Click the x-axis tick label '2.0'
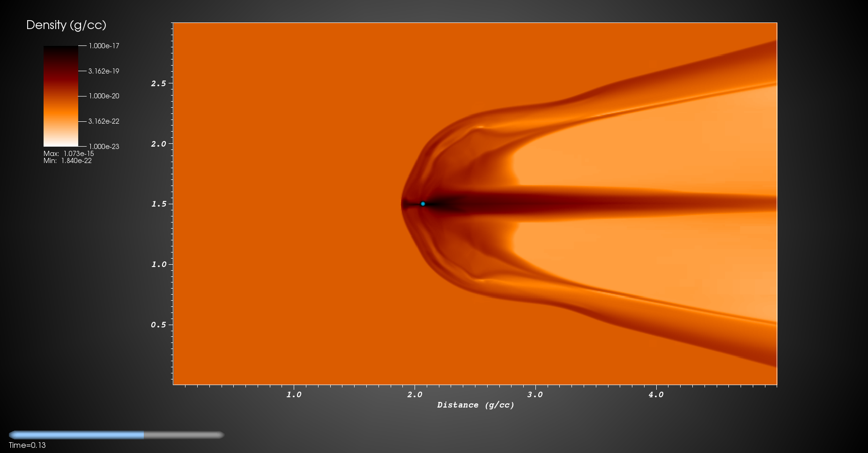 pyautogui.click(x=415, y=394)
